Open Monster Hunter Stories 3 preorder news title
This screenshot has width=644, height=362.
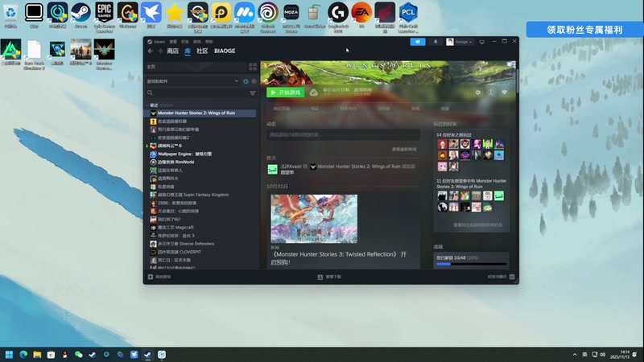338,258
